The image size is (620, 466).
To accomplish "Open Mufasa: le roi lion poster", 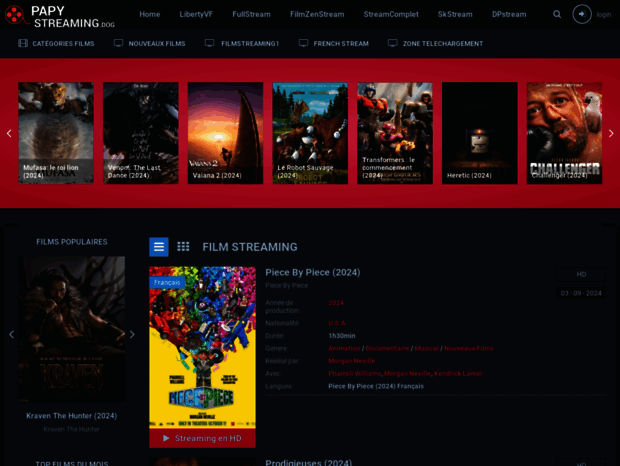I will point(56,133).
